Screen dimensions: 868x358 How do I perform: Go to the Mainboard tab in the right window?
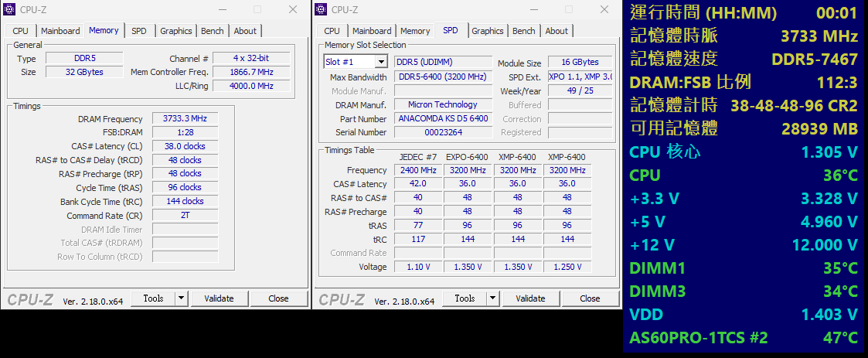(372, 31)
